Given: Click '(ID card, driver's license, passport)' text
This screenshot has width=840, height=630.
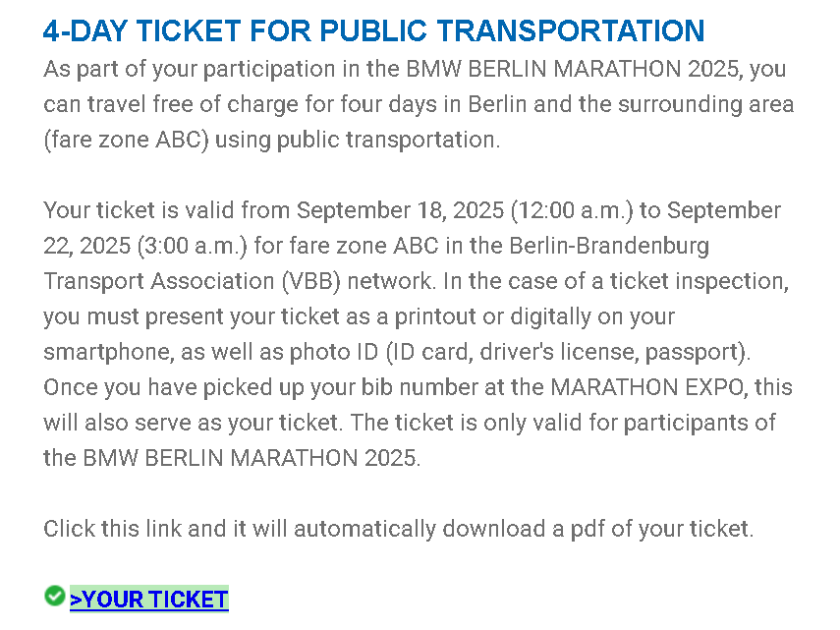Looking at the screenshot, I should tap(567, 352).
